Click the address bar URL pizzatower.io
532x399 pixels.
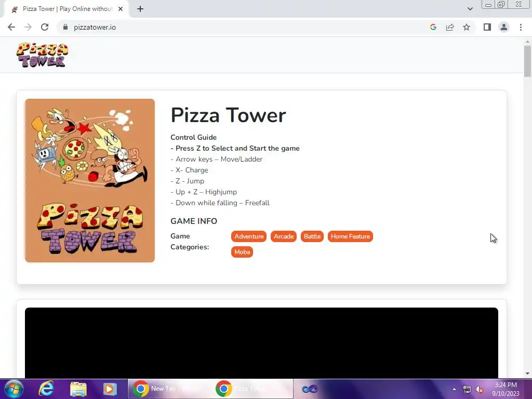click(95, 27)
